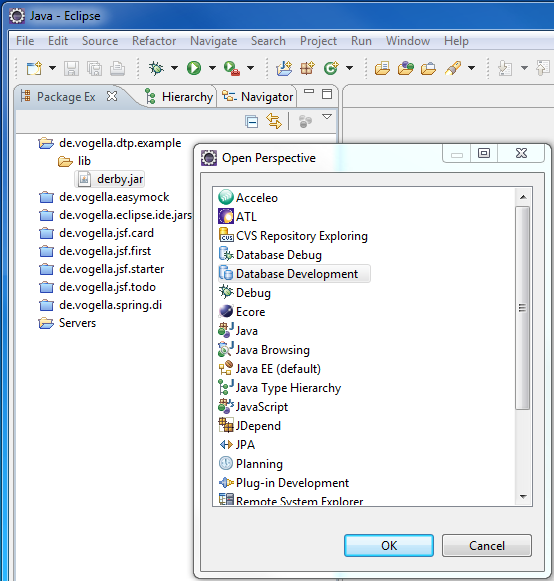Click the Search flashlight toolbar icon
554x581 pixels.
[453, 68]
